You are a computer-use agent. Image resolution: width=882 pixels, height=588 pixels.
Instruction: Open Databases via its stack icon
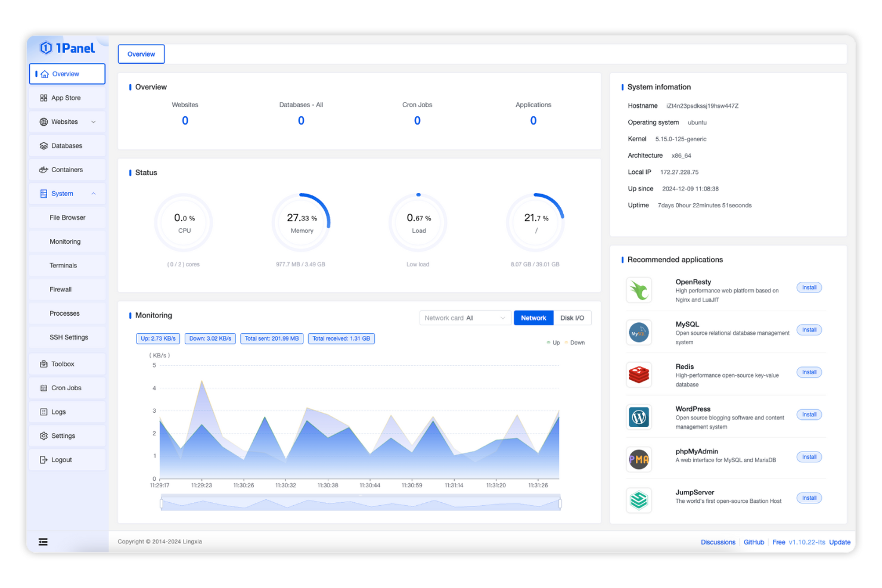[44, 146]
